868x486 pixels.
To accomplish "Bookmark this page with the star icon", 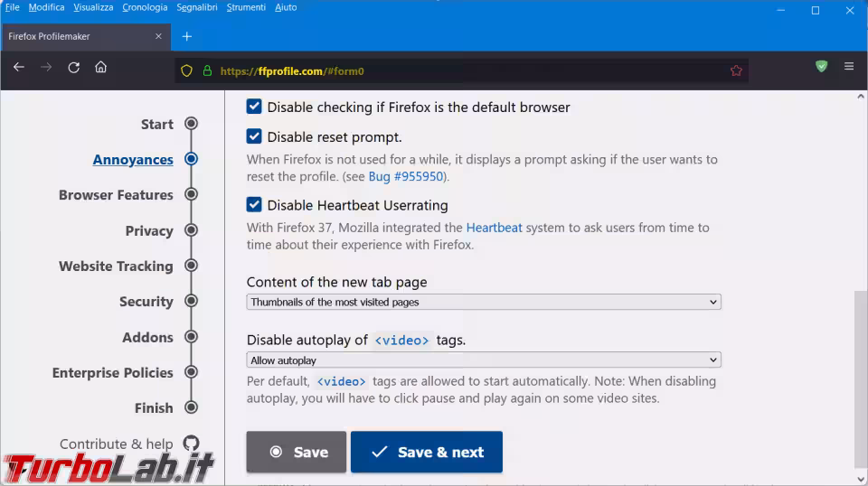I will point(736,70).
